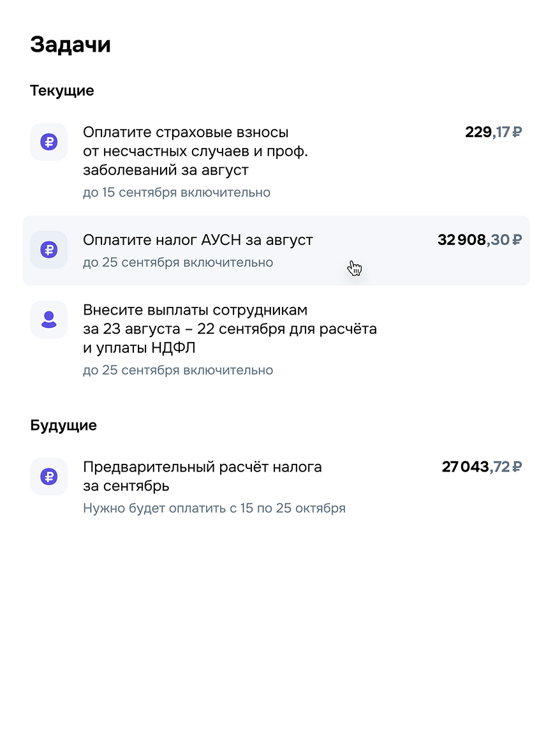Click 'Нужно будет оплатить с 15 по 25 октября'
Viewport: 560px width, 730px height.
pyautogui.click(x=214, y=509)
